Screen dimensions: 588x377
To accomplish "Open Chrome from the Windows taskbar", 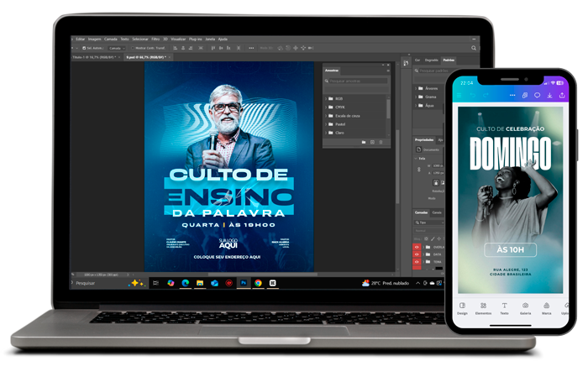I will 258,283.
